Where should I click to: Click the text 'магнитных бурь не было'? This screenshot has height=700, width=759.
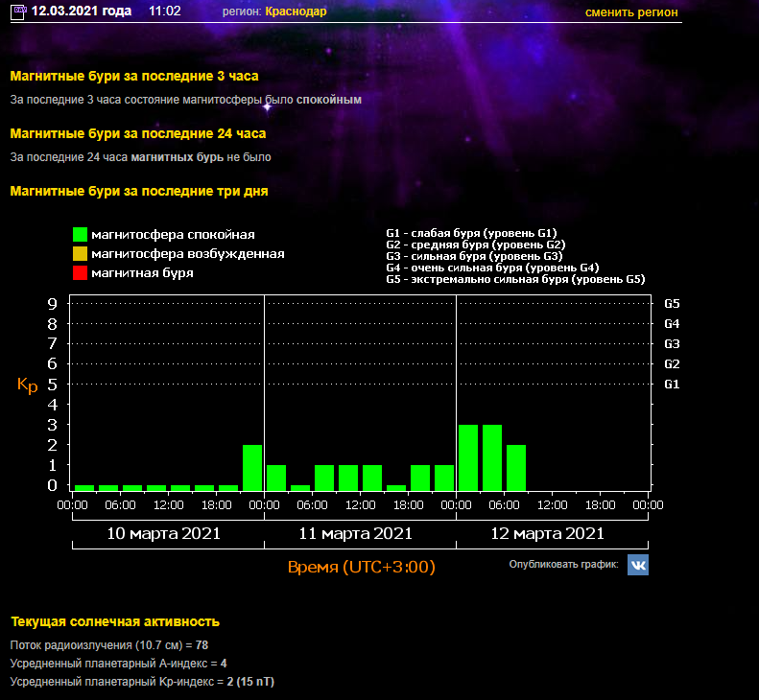201,157
